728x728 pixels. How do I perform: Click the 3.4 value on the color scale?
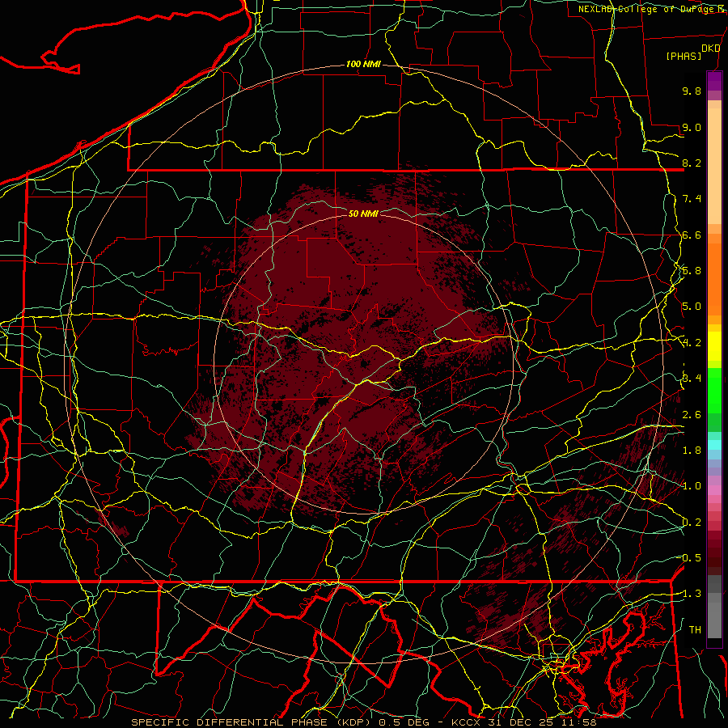(692, 379)
